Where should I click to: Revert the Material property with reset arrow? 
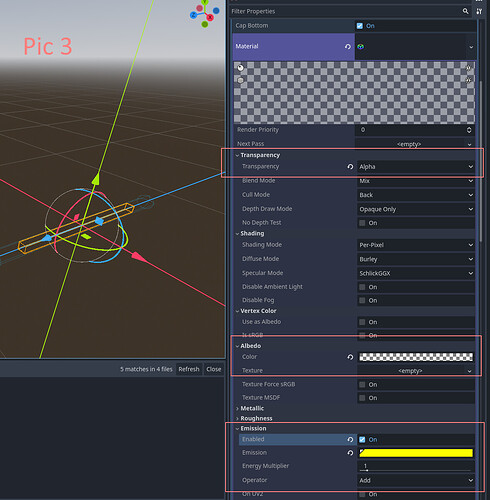[348, 47]
